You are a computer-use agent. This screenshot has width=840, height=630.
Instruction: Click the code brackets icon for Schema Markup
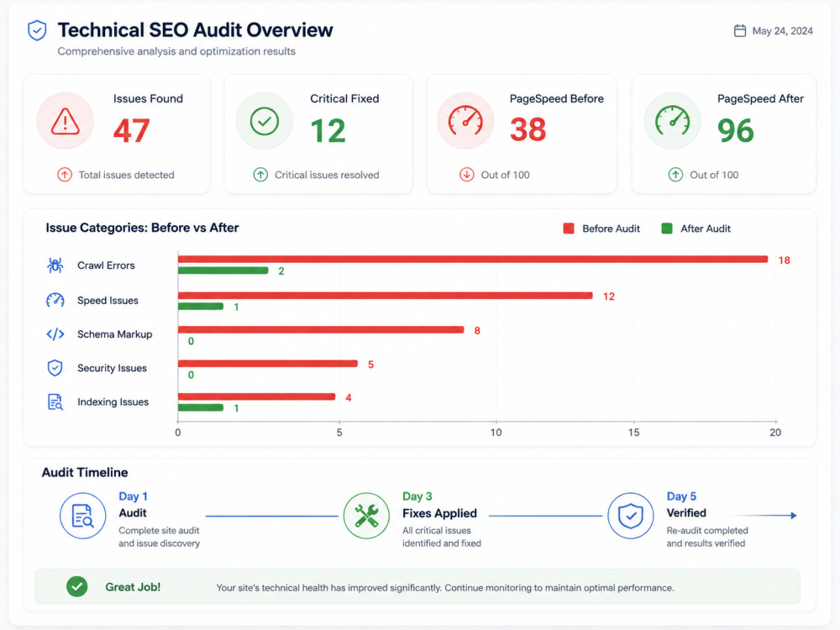point(55,334)
